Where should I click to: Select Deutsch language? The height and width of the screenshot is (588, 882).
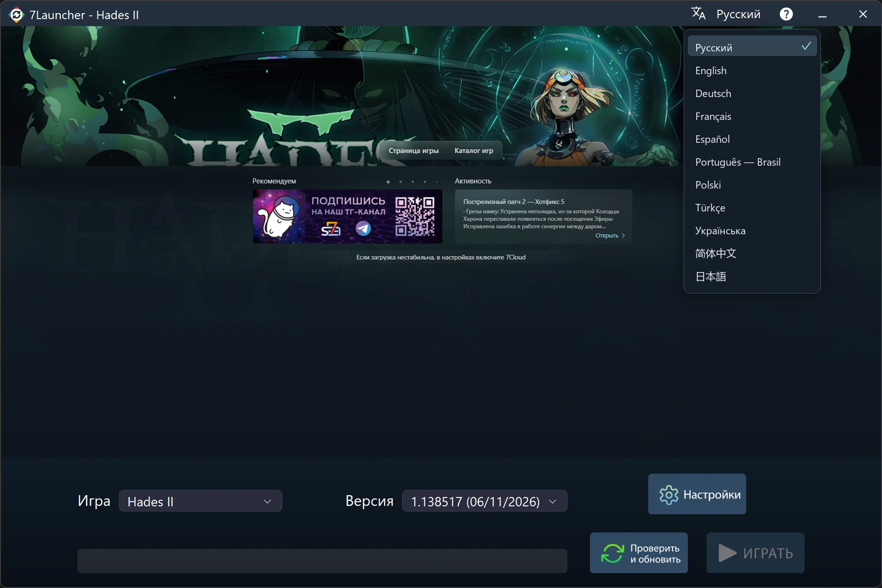click(752, 93)
